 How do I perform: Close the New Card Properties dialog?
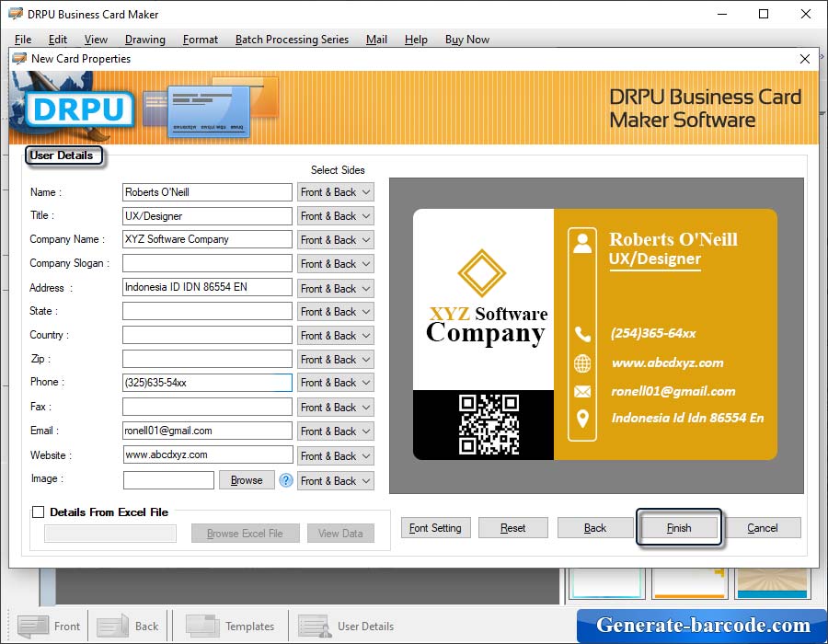(x=805, y=59)
